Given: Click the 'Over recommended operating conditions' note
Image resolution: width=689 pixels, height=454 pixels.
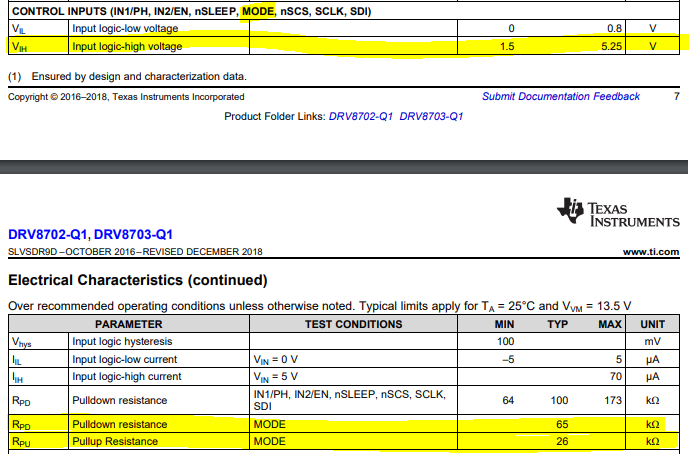Looking at the screenshot, I should pyautogui.click(x=319, y=306).
